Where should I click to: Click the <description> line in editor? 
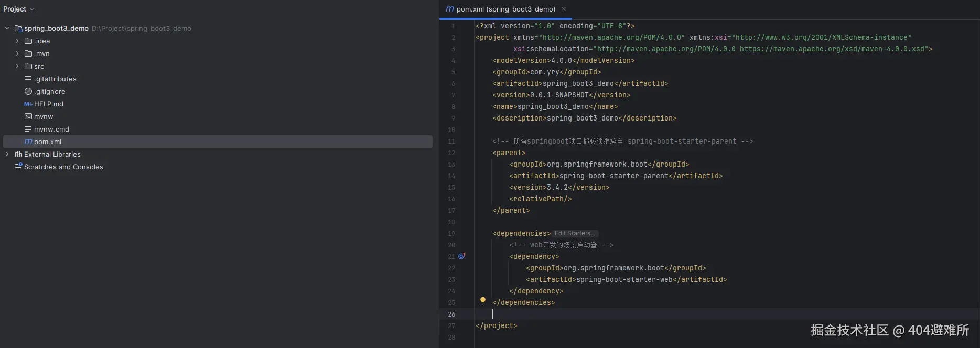584,118
